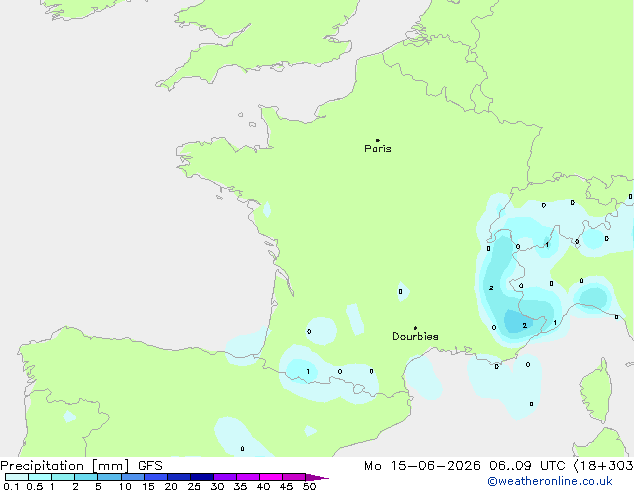The height and width of the screenshot is (490, 634).
Task: Click the legend scale label 50
Action: pyautogui.click(x=309, y=486)
